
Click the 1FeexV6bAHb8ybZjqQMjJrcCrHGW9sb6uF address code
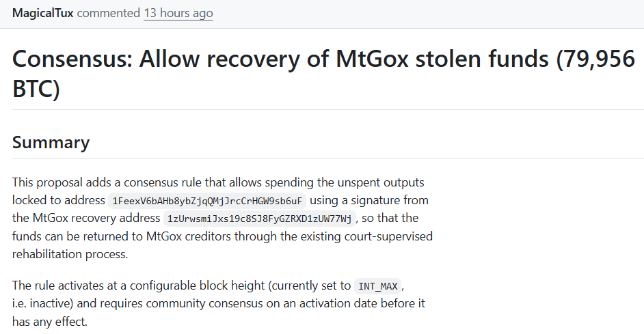207,201
